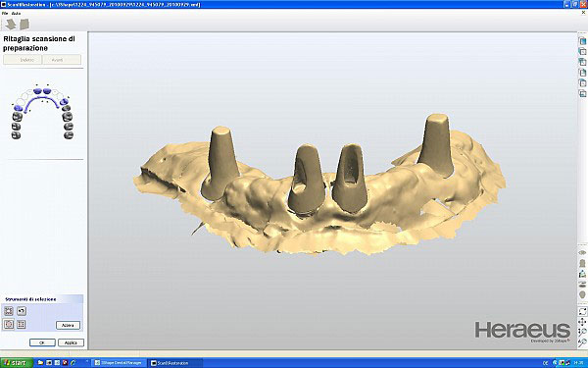
Task: Choose the dotted grid selection tool icon
Action: coord(22,325)
